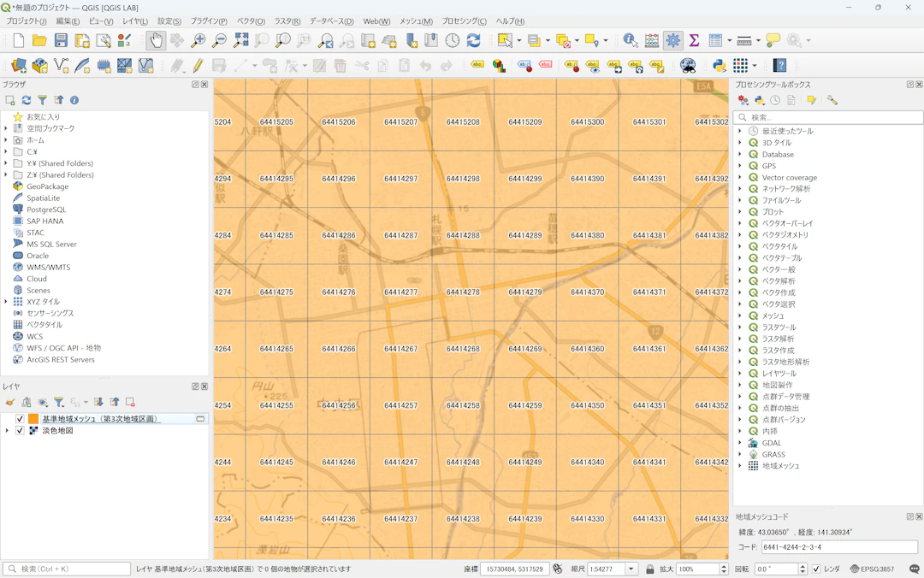The image size is (924, 578).
Task: Open the 縮尺 scale dropdown
Action: point(631,569)
